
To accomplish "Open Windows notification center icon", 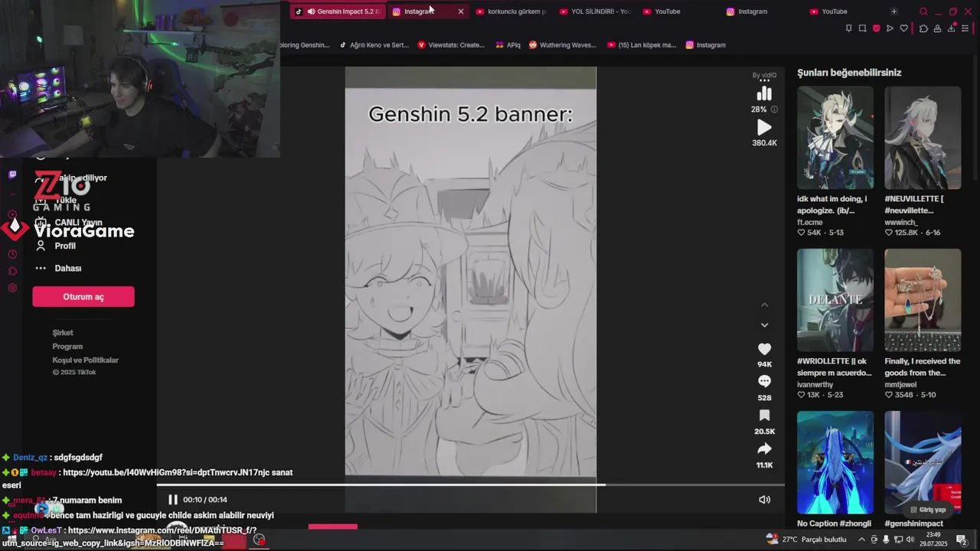I will [x=962, y=540].
